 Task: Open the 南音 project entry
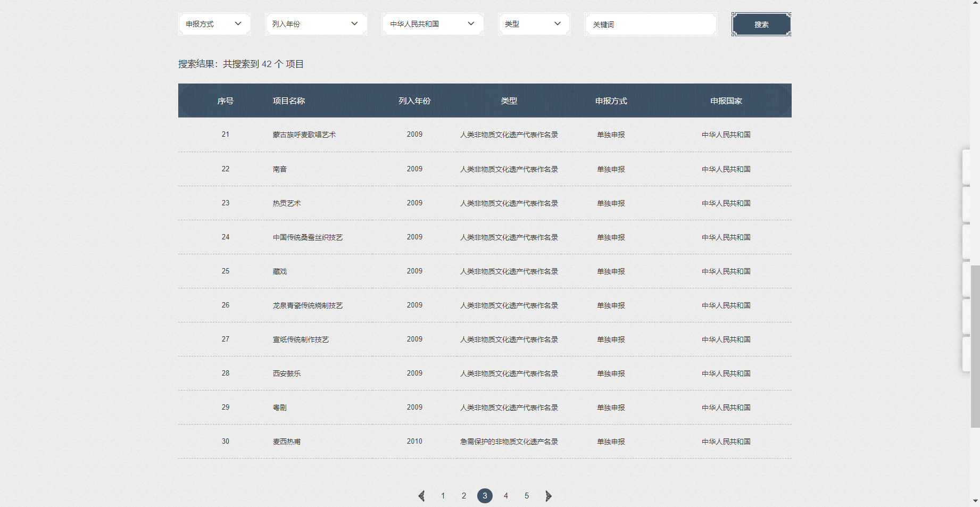[280, 169]
